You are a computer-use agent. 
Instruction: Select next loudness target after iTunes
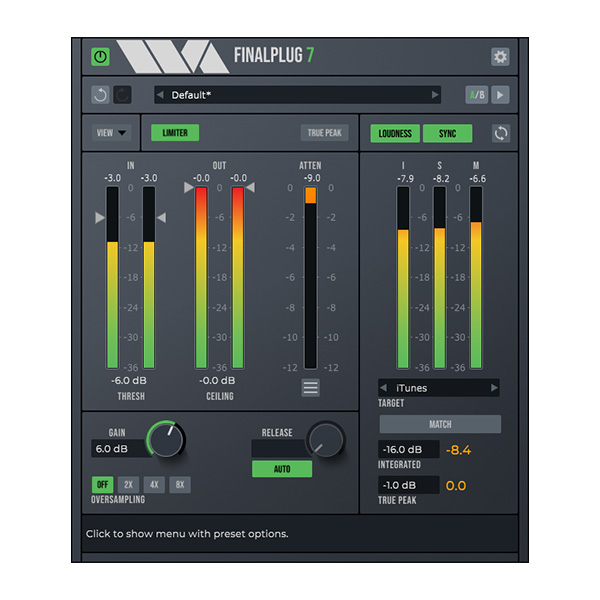click(494, 388)
